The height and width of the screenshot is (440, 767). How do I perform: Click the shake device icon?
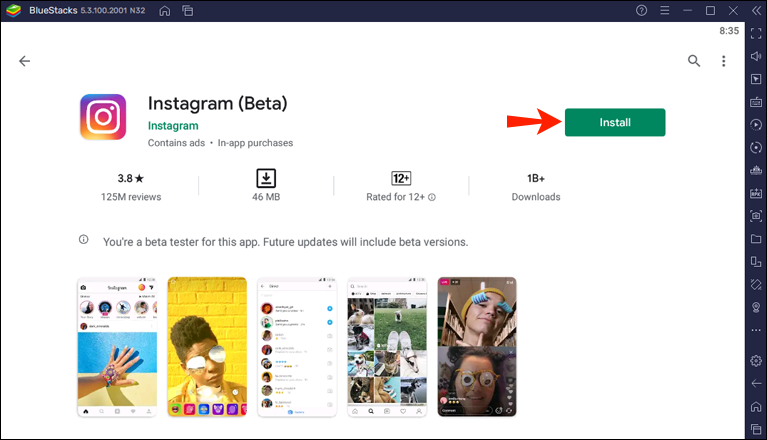pyautogui.click(x=756, y=284)
